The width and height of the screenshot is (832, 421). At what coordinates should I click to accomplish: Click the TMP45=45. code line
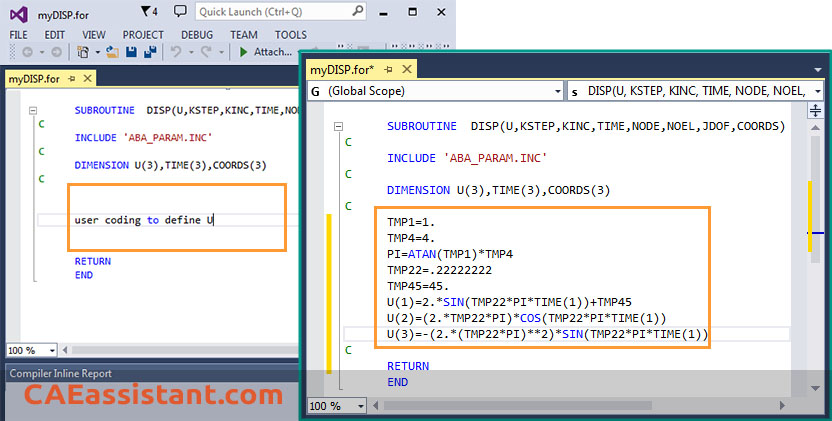[418, 286]
